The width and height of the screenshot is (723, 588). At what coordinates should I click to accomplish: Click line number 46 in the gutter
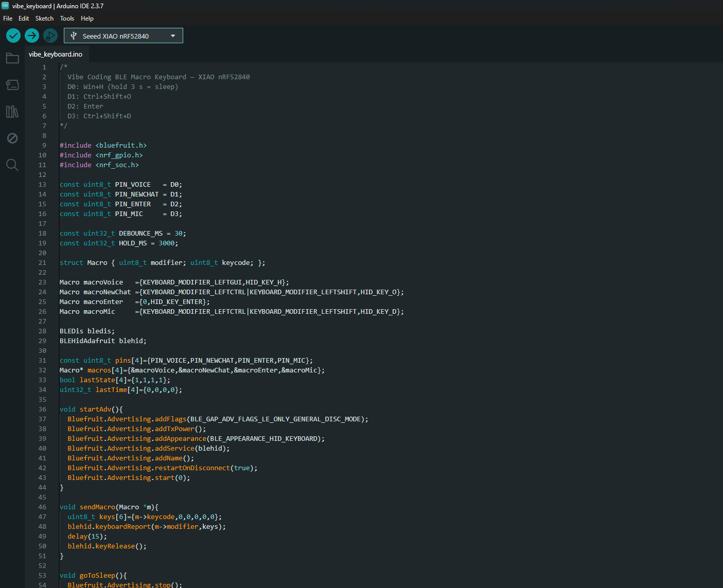click(42, 507)
